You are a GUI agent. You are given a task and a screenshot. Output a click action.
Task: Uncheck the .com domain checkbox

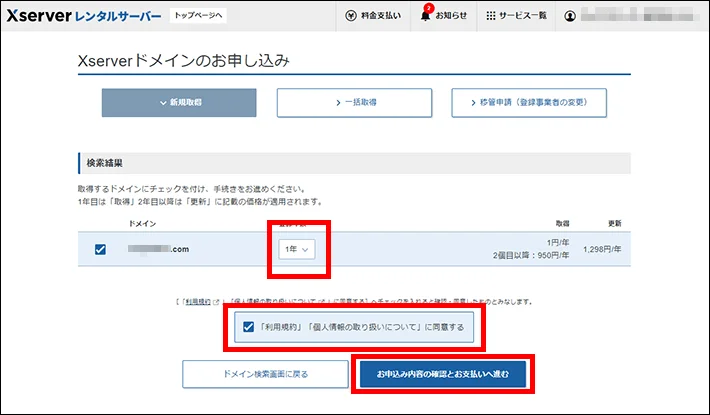coord(101,249)
